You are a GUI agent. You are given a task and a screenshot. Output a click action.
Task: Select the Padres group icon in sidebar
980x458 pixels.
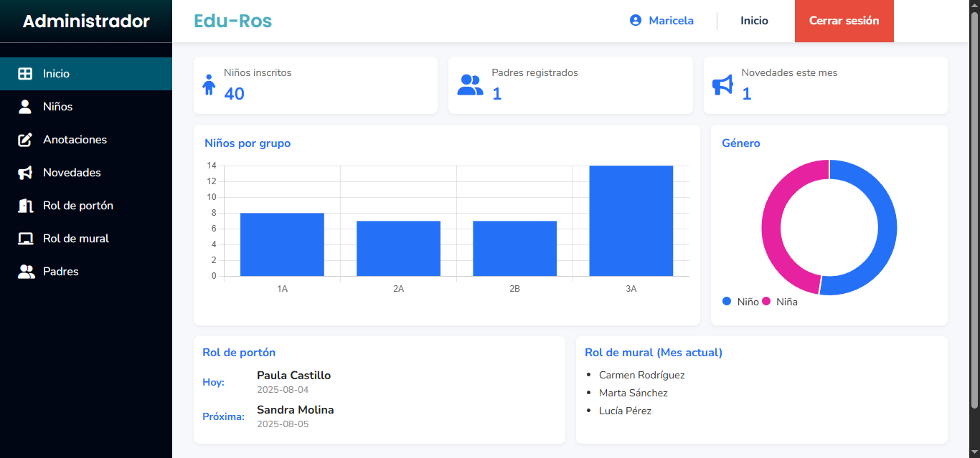click(26, 272)
